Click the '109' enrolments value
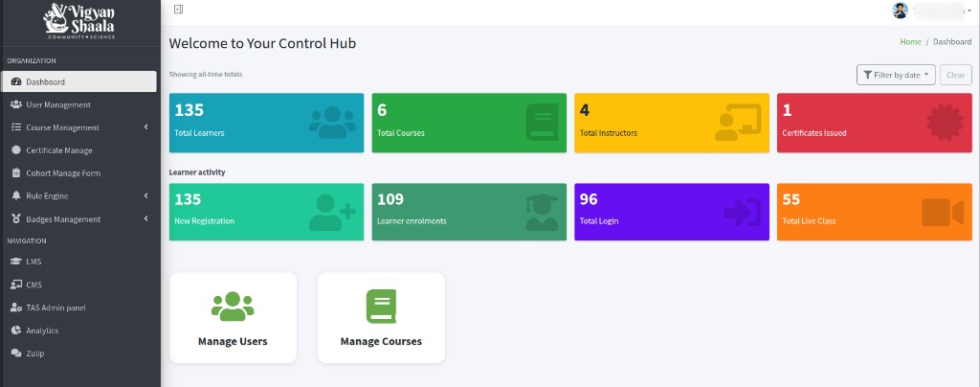Image resolution: width=980 pixels, height=387 pixels. point(390,199)
